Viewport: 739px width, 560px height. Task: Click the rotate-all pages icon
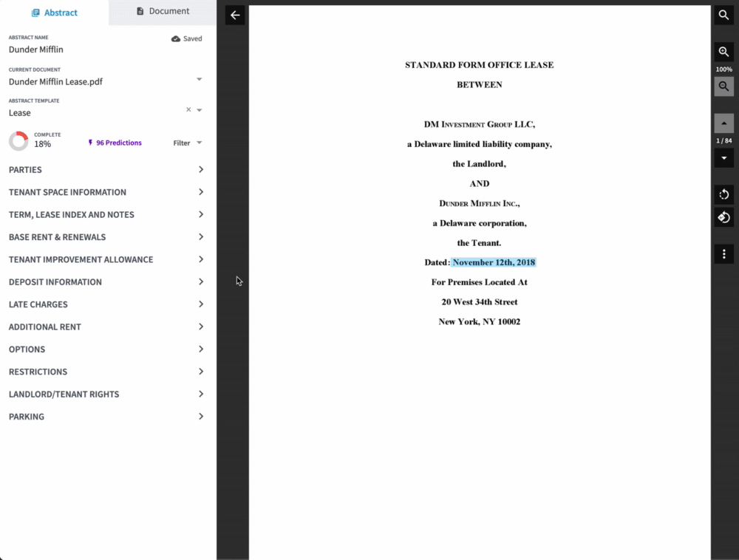[723, 218]
